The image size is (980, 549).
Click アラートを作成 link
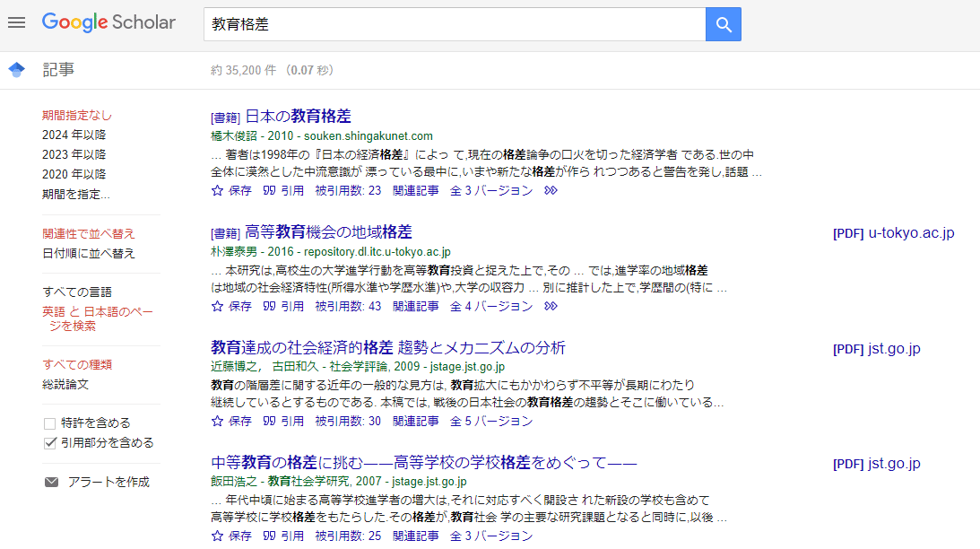pyautogui.click(x=108, y=482)
